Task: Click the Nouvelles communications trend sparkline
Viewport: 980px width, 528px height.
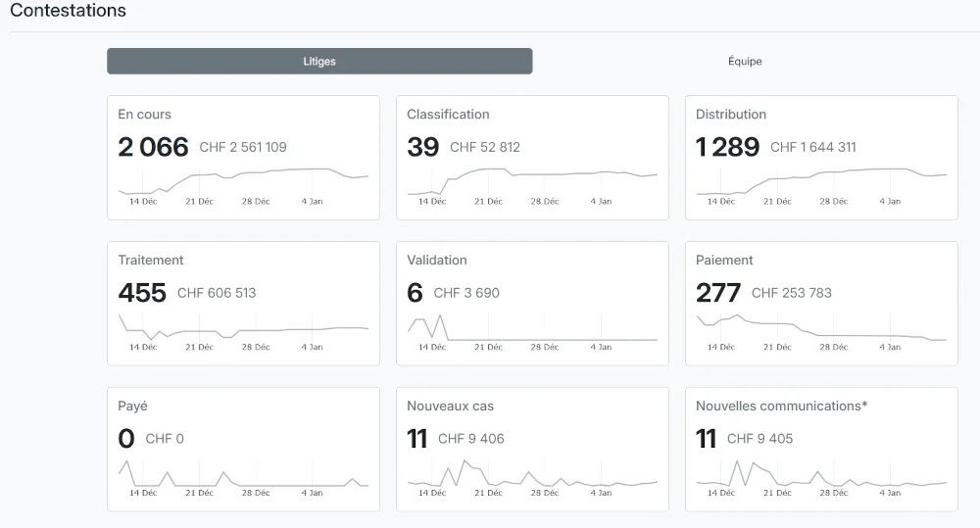Action: click(821, 473)
